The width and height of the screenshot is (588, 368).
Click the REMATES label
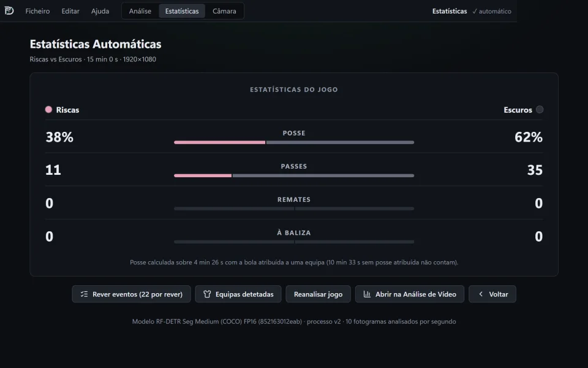(294, 200)
